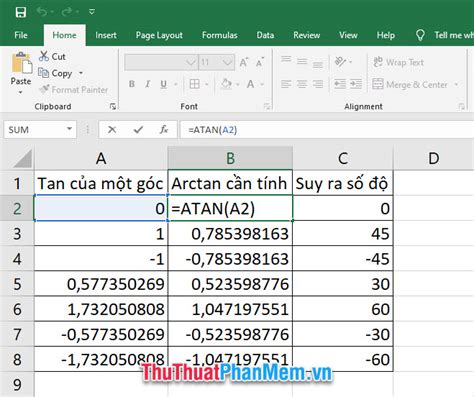This screenshot has height=397, width=474.
Task: Select column C header
Action: pyautogui.click(x=343, y=158)
